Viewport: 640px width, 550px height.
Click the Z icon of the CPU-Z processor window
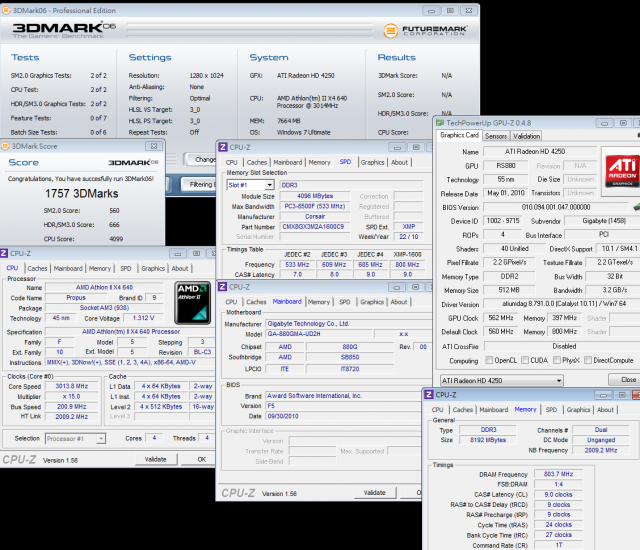[x=4, y=253]
